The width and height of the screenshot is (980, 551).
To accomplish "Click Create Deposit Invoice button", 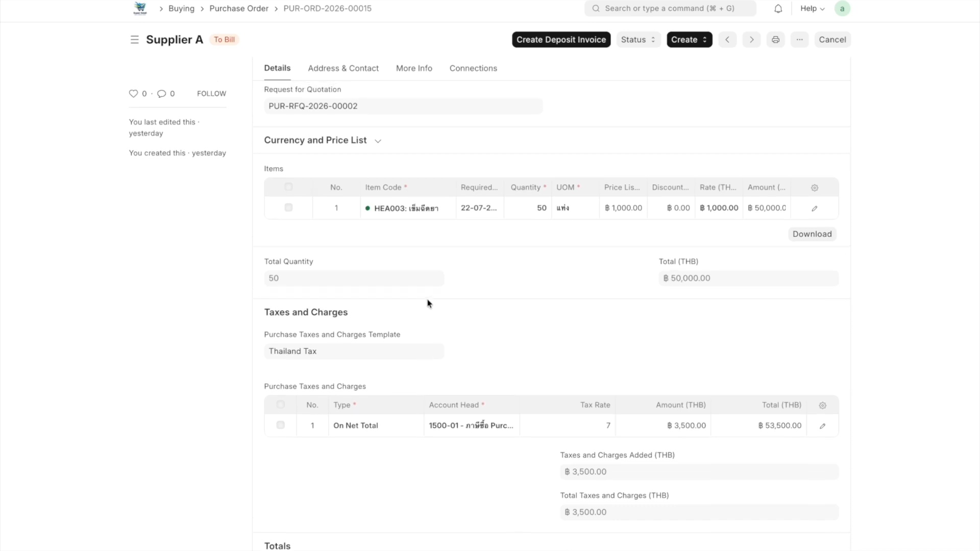I will coord(561,40).
